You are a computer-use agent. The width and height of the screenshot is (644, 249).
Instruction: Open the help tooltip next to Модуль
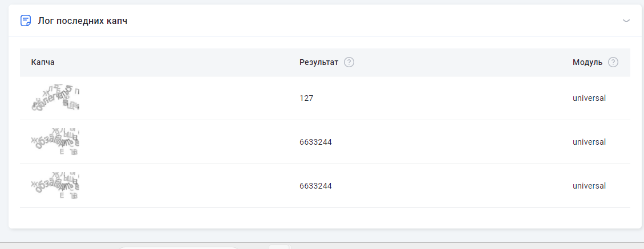tap(613, 62)
